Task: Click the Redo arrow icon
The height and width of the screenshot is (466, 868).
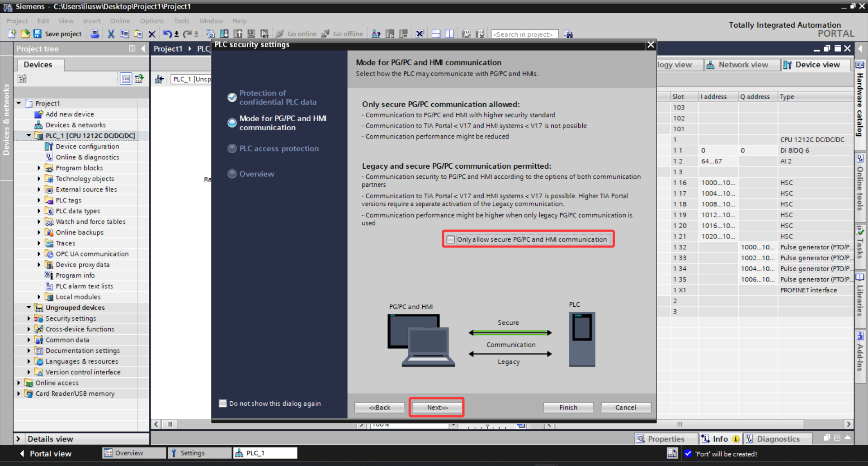Action: coord(187,34)
